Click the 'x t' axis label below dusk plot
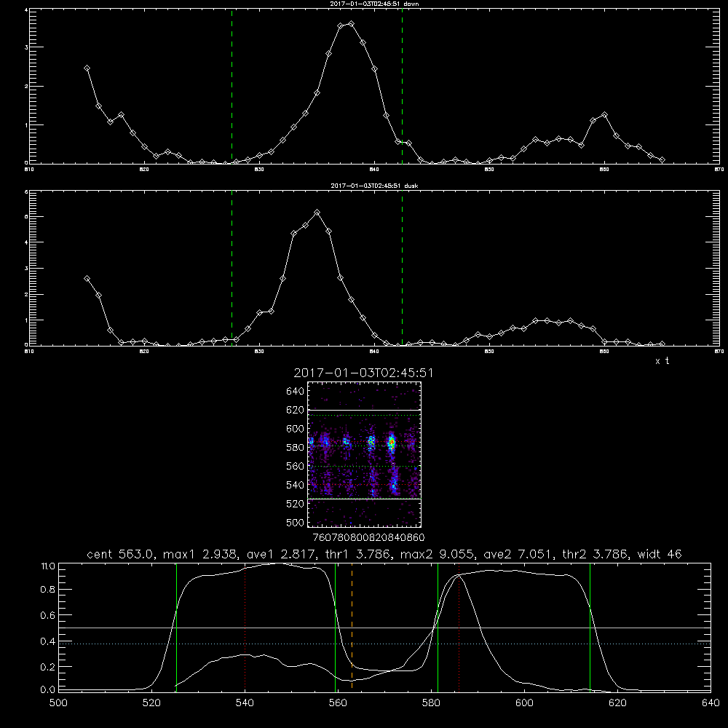 (662, 361)
